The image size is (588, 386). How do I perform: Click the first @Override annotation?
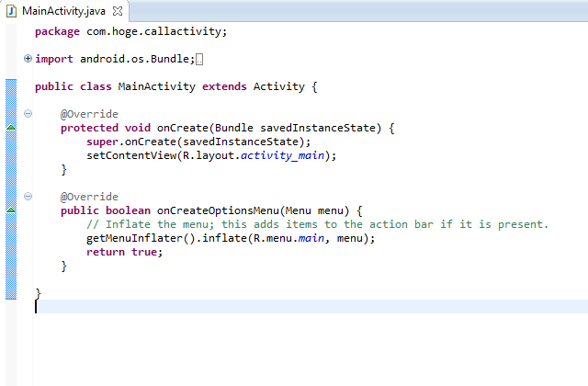[89, 114]
